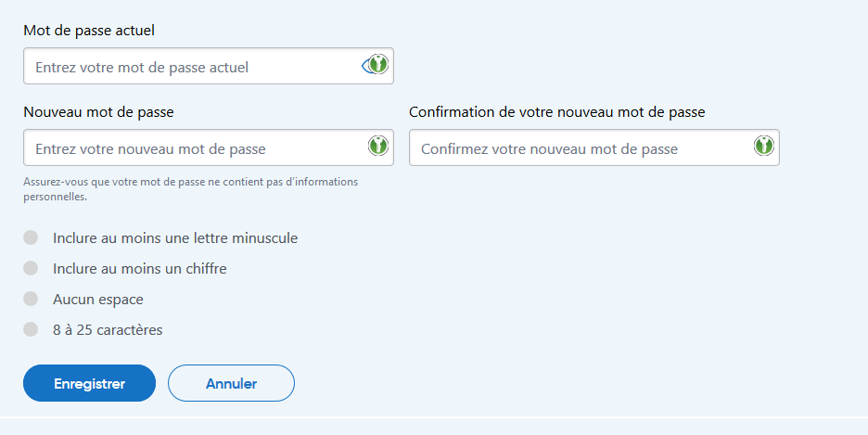Click the '8 à 25 caractères' requirement text
868x435 pixels.
[x=108, y=330]
